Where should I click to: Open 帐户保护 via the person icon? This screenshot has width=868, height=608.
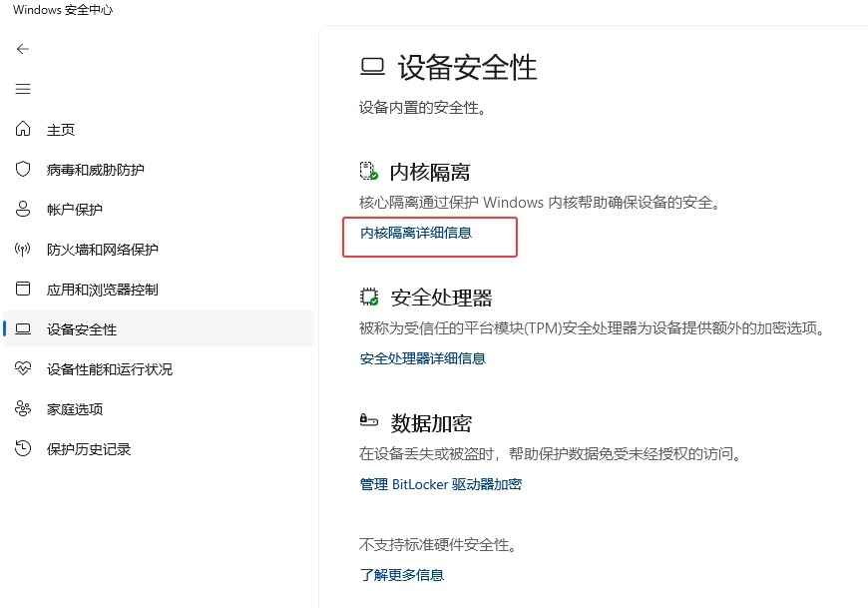[x=23, y=209]
